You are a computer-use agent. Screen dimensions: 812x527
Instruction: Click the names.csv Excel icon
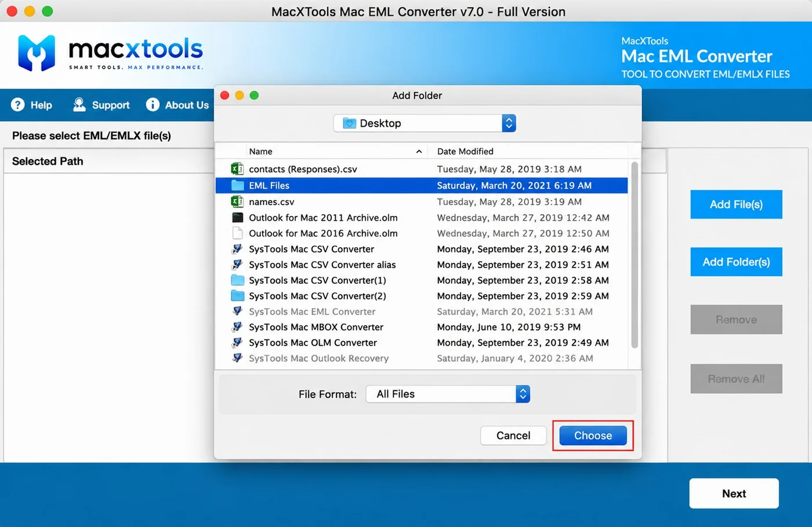[x=237, y=201]
